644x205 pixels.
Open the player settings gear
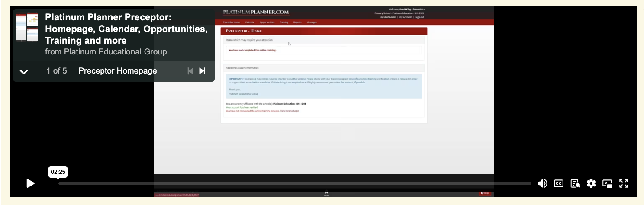pos(591,183)
